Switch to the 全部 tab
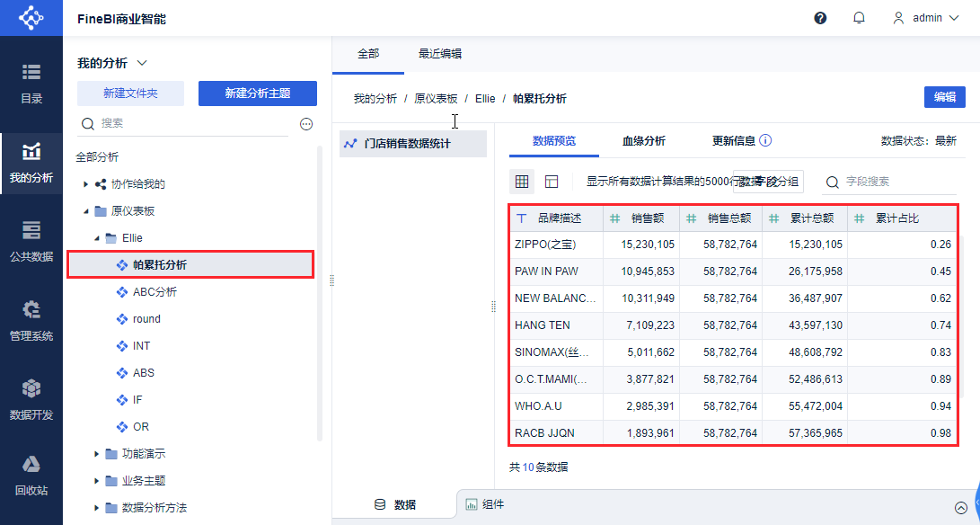980x525 pixels. point(368,54)
